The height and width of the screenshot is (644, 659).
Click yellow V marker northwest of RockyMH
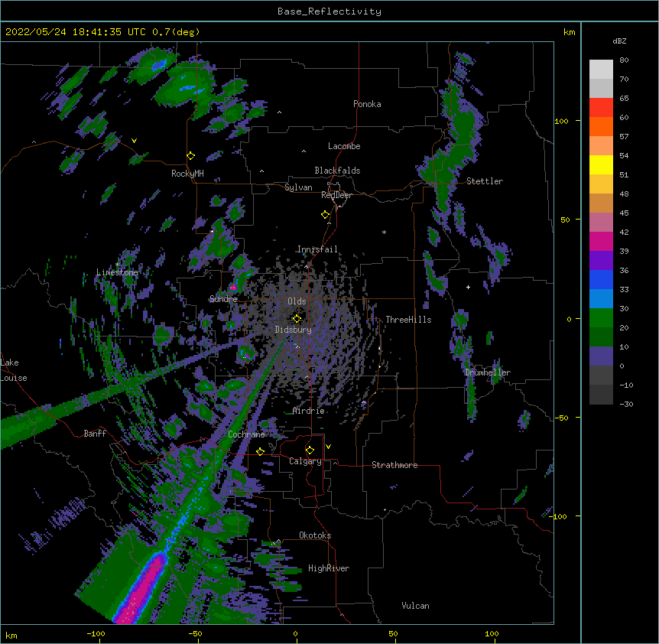[134, 141]
